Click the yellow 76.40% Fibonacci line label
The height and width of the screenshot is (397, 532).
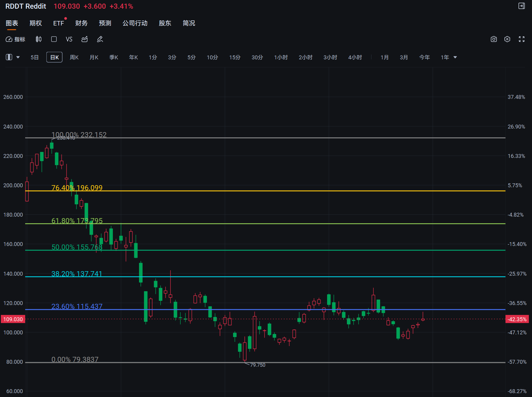coord(77,188)
